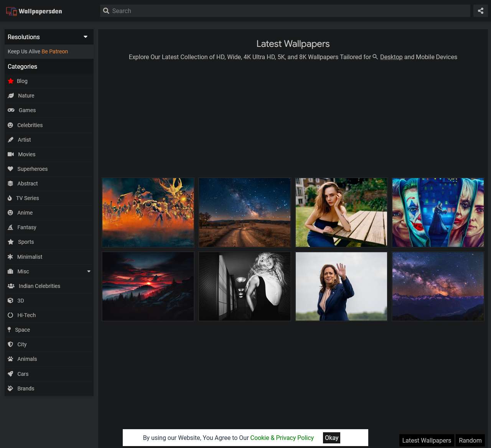Click the Wallpapersden logo icon
This screenshot has height=448, width=491.
[x=12, y=11]
